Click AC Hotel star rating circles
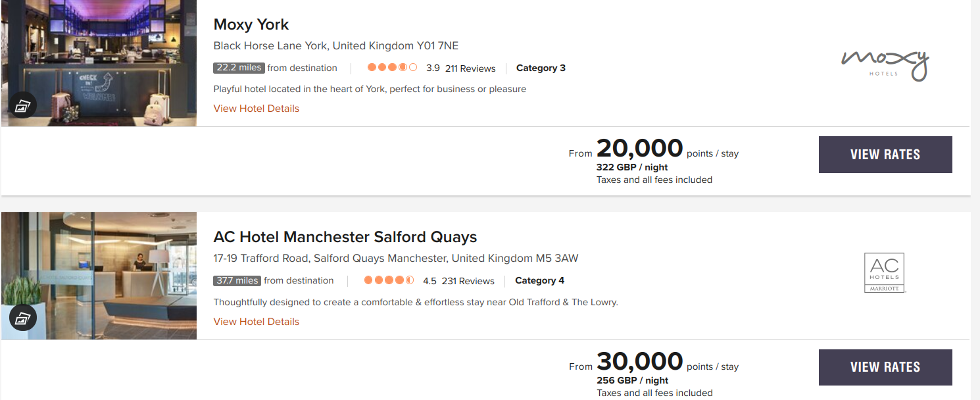980x400 pixels. (389, 280)
